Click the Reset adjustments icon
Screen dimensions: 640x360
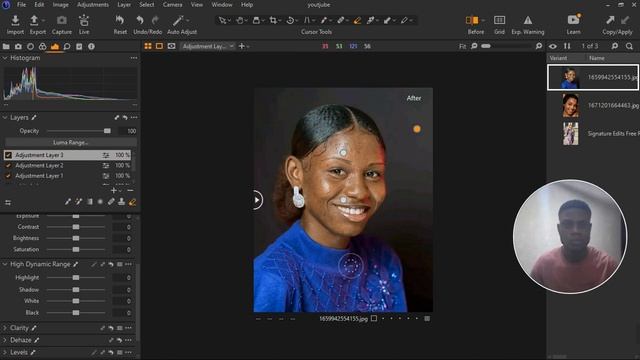pos(120,20)
